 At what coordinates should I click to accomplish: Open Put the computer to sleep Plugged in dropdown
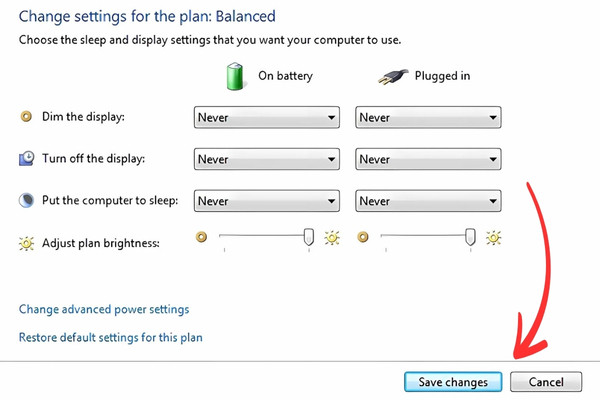tap(428, 201)
